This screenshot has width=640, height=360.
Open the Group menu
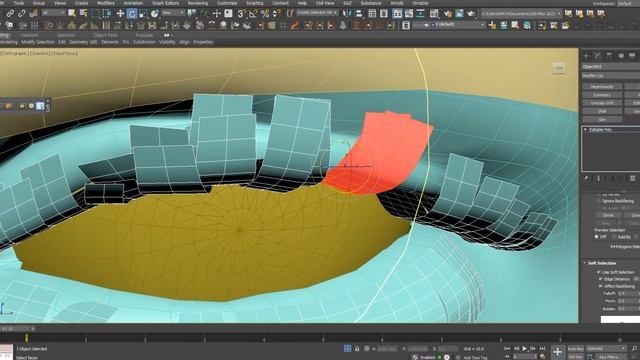click(39, 3)
